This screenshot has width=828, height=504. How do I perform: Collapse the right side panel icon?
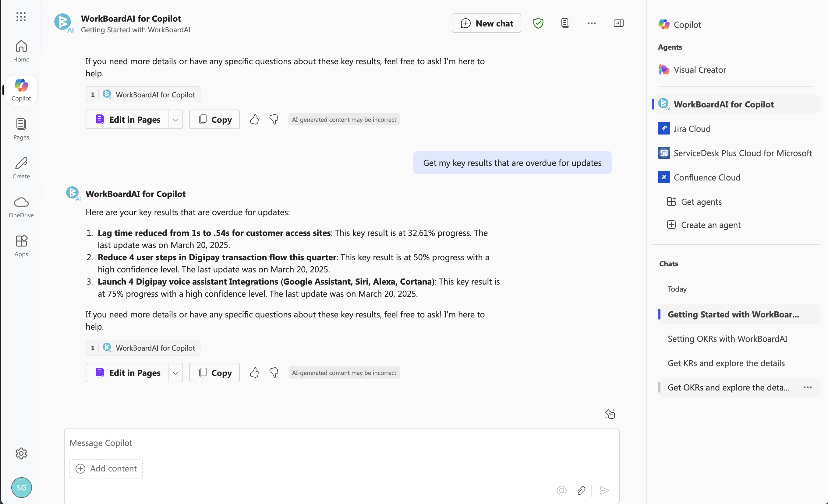pos(619,23)
